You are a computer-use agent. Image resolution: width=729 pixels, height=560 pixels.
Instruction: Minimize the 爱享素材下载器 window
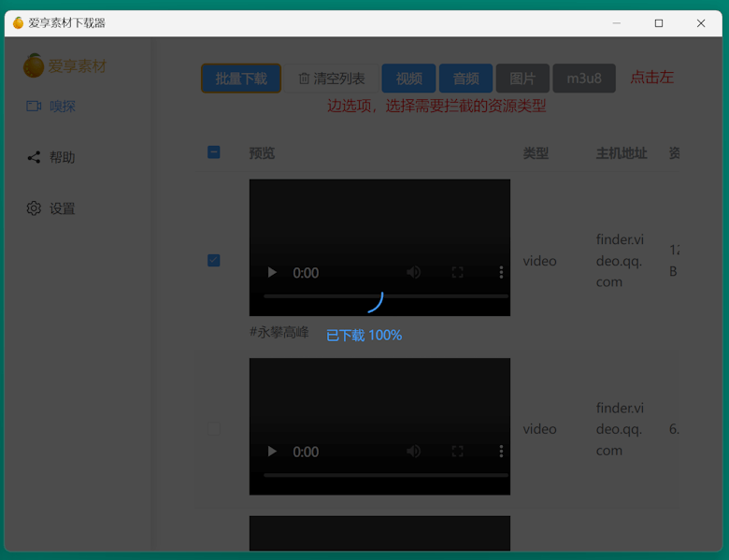tap(617, 22)
